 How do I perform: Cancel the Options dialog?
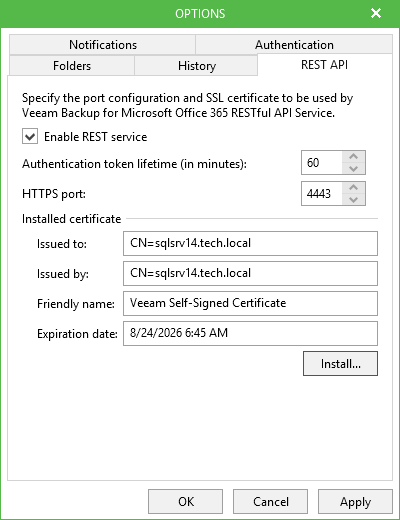pyautogui.click(x=270, y=501)
